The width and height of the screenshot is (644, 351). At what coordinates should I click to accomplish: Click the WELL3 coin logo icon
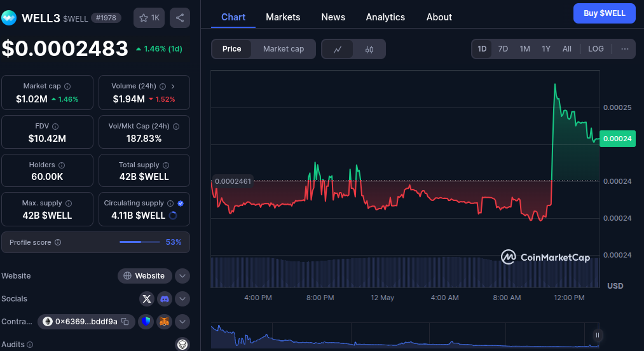click(x=9, y=18)
